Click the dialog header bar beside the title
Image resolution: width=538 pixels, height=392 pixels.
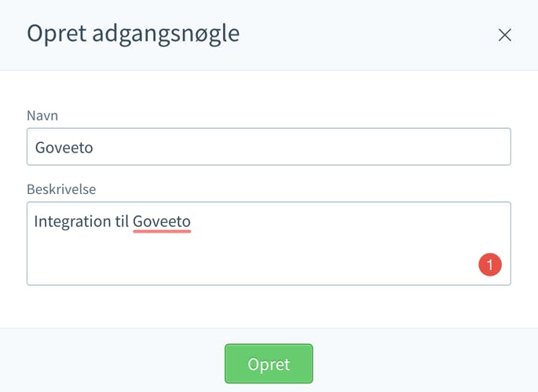tap(367, 35)
